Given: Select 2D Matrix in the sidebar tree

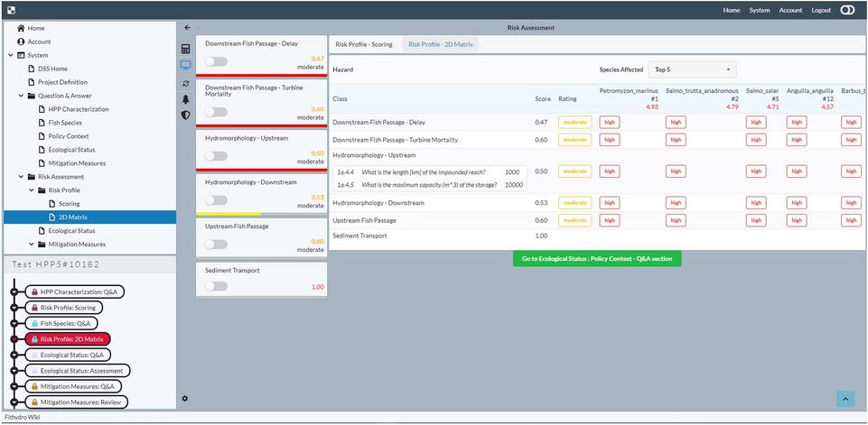Looking at the screenshot, I should (x=89, y=217).
